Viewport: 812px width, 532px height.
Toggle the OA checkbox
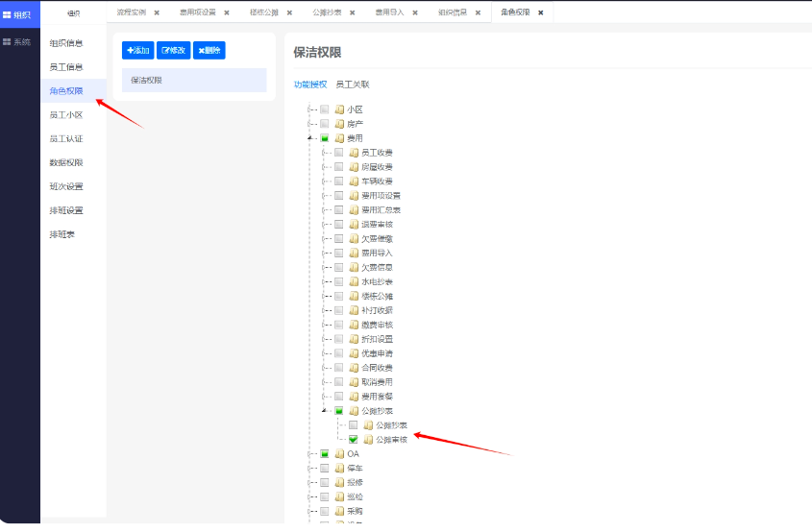pyautogui.click(x=324, y=454)
